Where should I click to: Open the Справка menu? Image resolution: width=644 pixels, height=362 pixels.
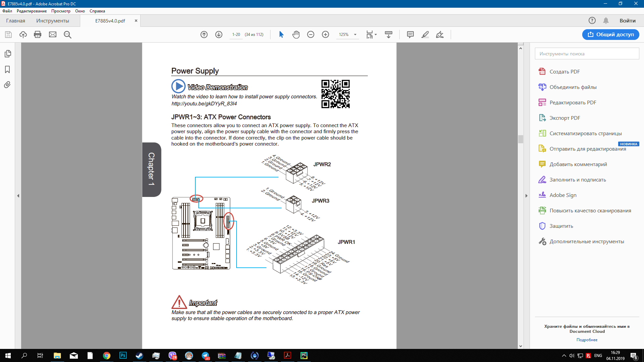[x=97, y=11]
